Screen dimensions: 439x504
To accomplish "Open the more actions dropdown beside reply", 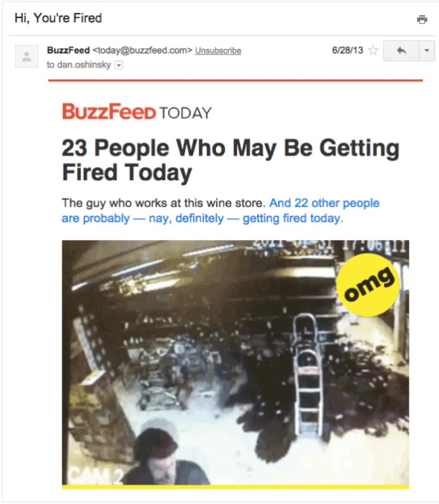I will (x=427, y=50).
